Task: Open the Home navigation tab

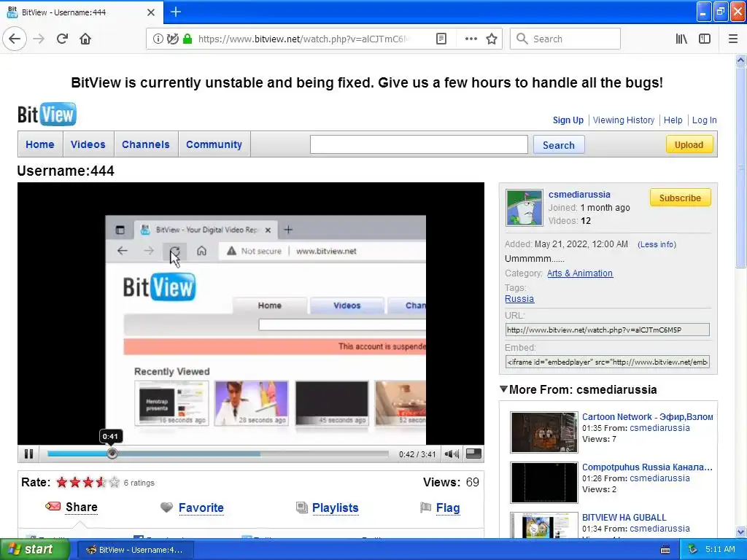Action: pyautogui.click(x=40, y=144)
